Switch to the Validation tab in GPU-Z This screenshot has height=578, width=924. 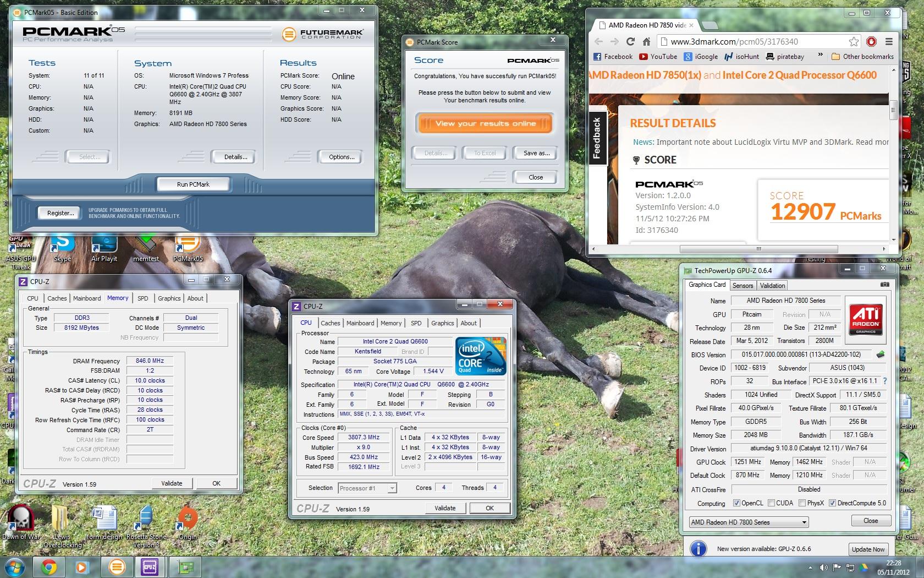click(x=772, y=285)
